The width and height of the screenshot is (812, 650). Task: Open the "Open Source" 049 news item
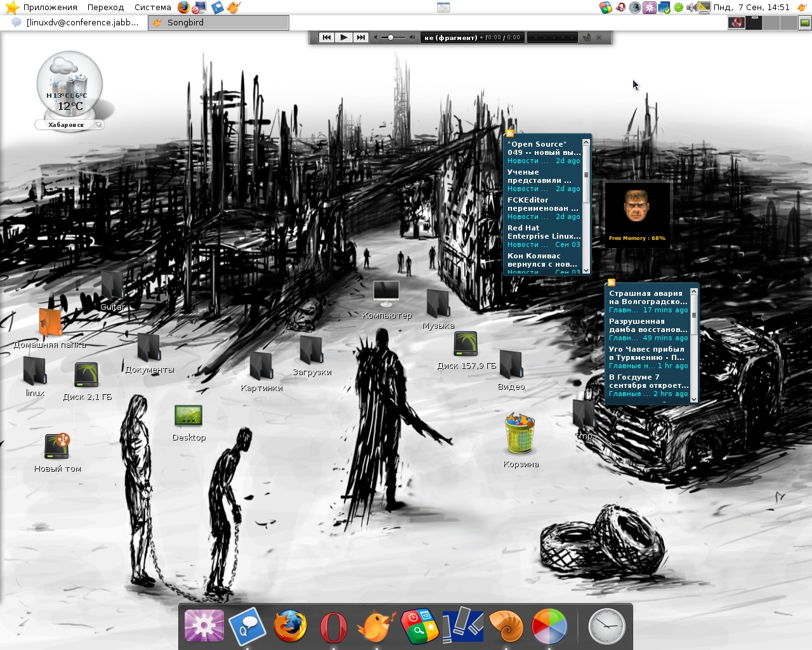coord(544,152)
